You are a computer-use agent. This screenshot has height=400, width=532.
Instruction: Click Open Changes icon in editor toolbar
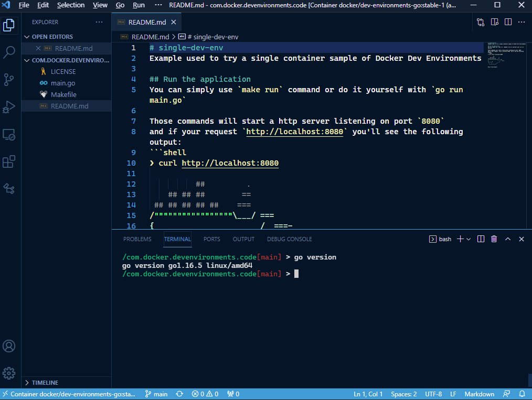481,23
